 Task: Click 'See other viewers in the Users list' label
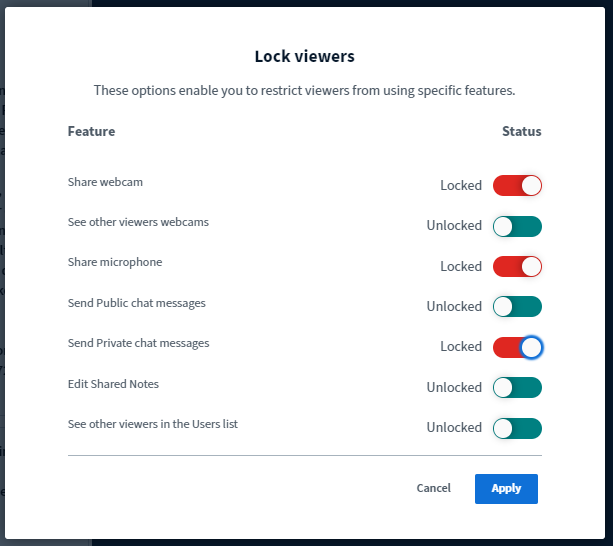click(152, 424)
